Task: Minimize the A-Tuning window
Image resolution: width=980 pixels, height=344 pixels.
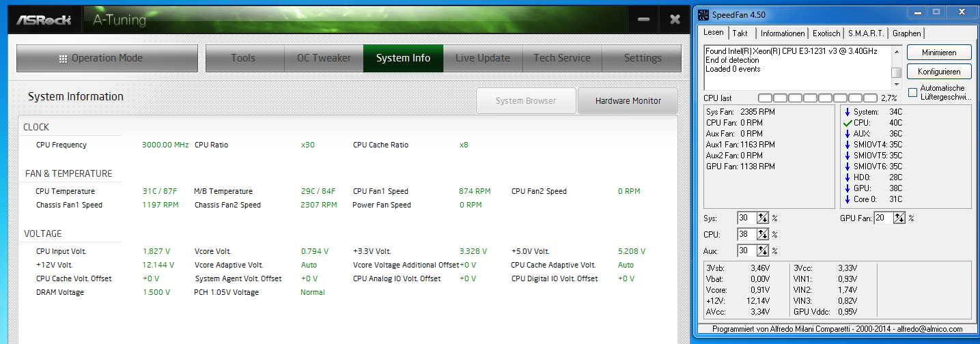Action: (643, 20)
